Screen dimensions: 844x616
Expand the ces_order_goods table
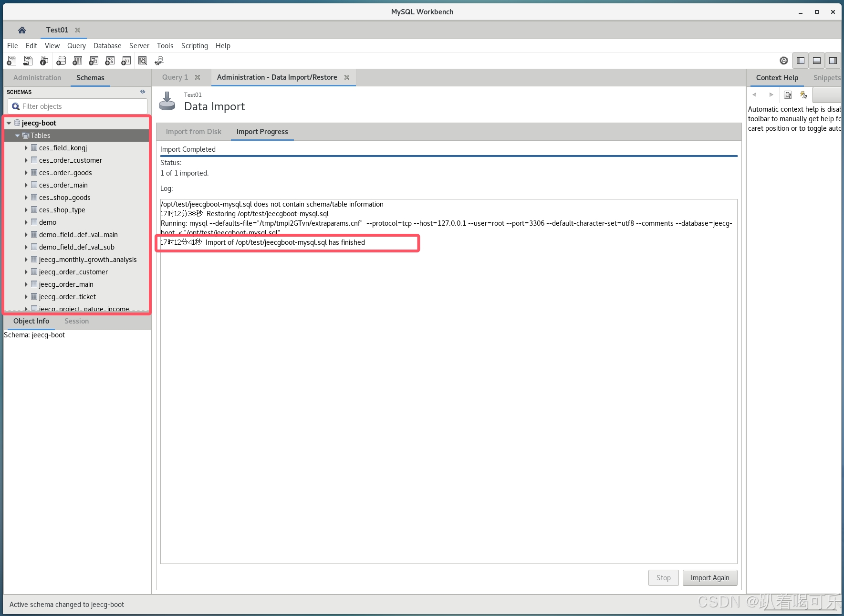click(x=26, y=173)
